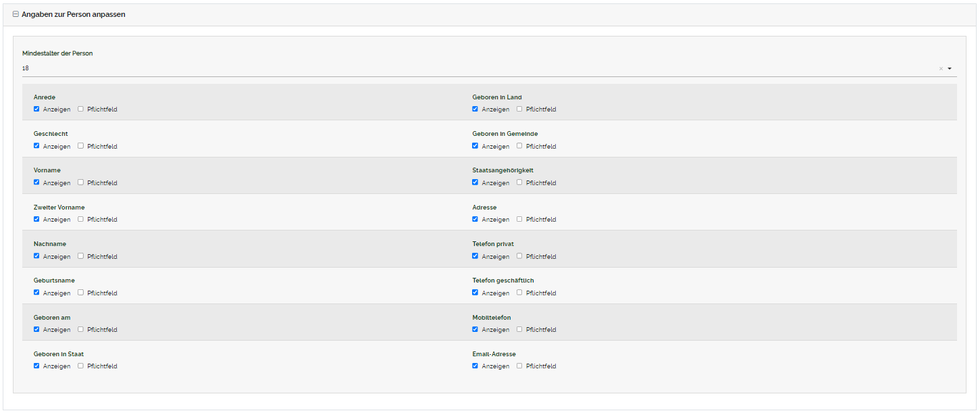Mark Adresse as Pflichtfeld
The image size is (980, 413).
coord(519,219)
